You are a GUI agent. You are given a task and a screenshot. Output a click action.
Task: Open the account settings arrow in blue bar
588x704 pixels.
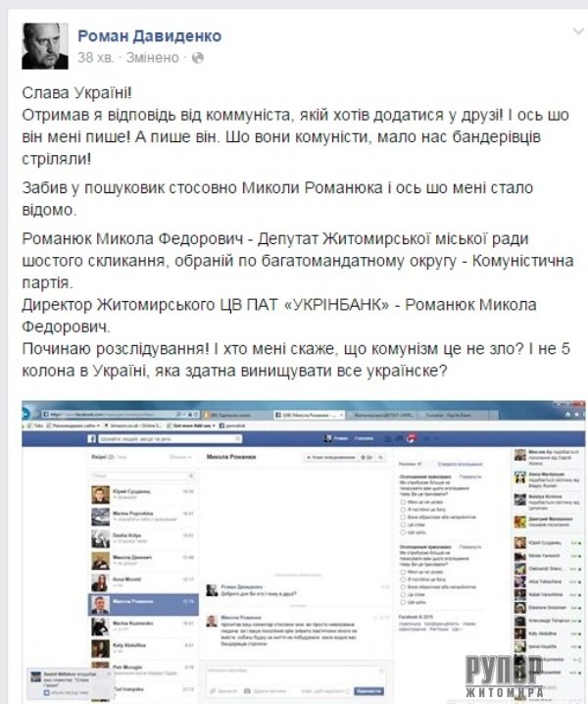click(436, 438)
